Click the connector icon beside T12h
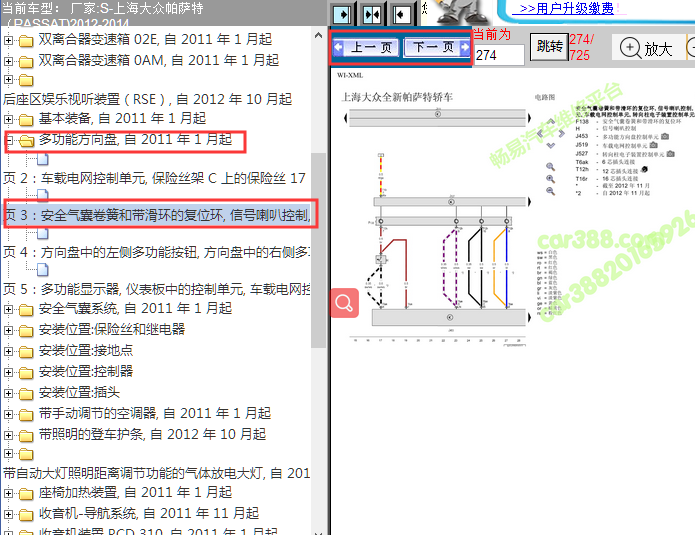The image size is (695, 535). pyautogui.click(x=644, y=169)
